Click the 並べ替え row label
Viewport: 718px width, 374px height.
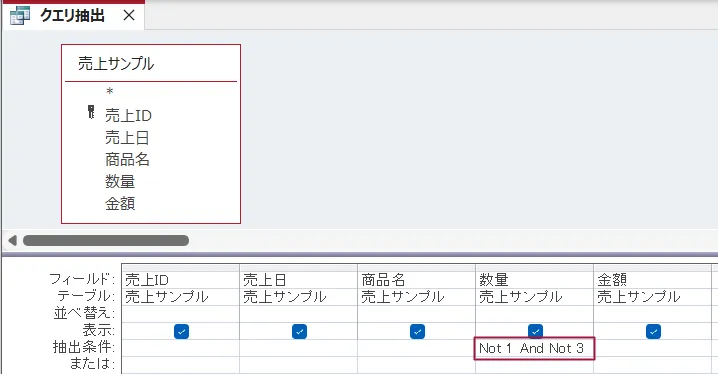(x=84, y=313)
